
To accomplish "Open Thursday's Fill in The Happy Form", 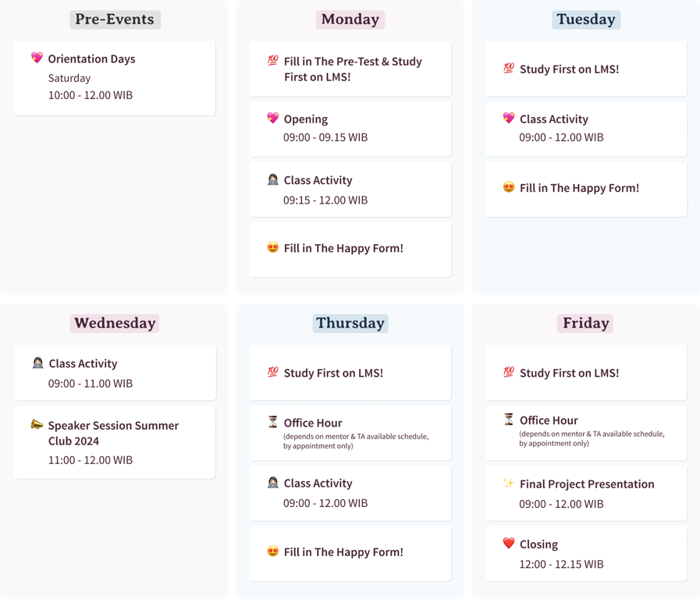I will tap(350, 553).
